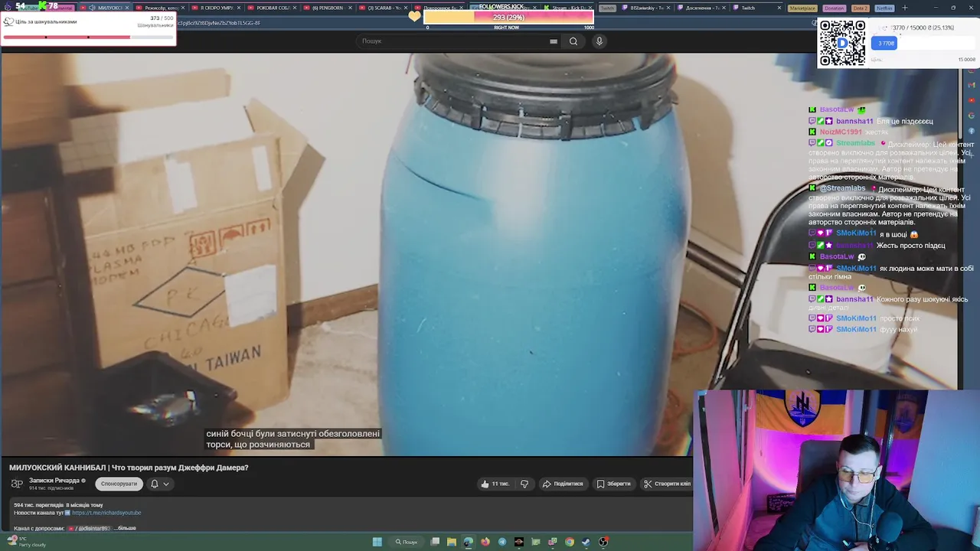Viewport: 980px width, 551px height.
Task: Open Telegram from taskbar
Action: (x=502, y=542)
